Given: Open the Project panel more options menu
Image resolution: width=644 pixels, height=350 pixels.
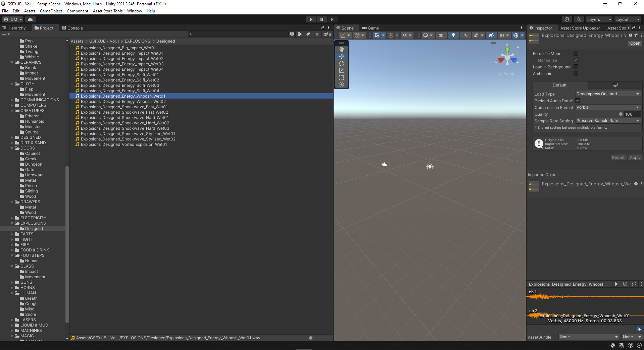Looking at the screenshot, I should [329, 28].
